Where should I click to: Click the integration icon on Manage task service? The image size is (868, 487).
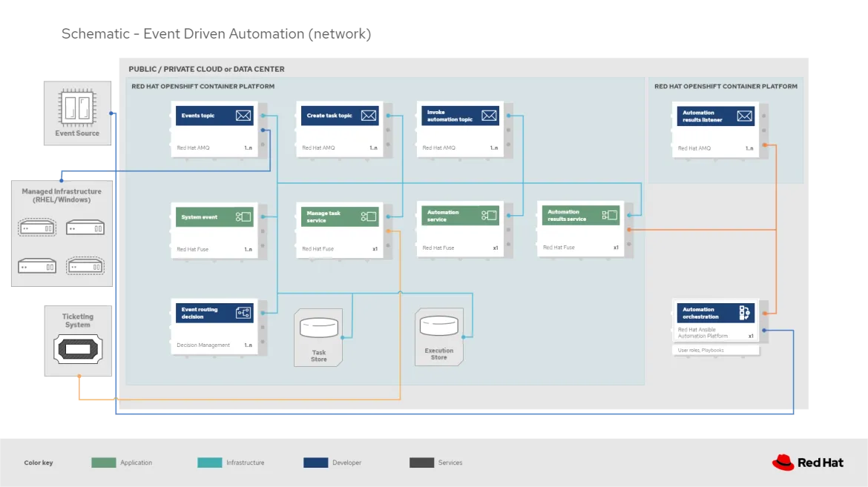369,216
